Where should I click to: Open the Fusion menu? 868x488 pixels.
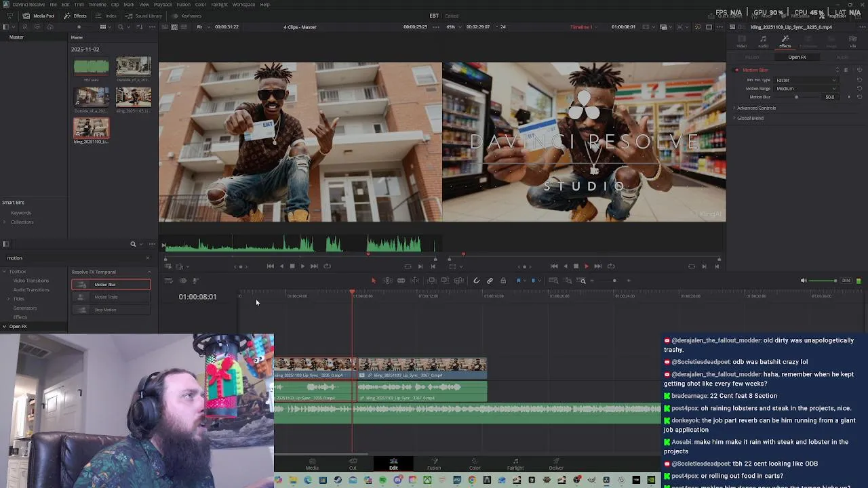click(183, 5)
